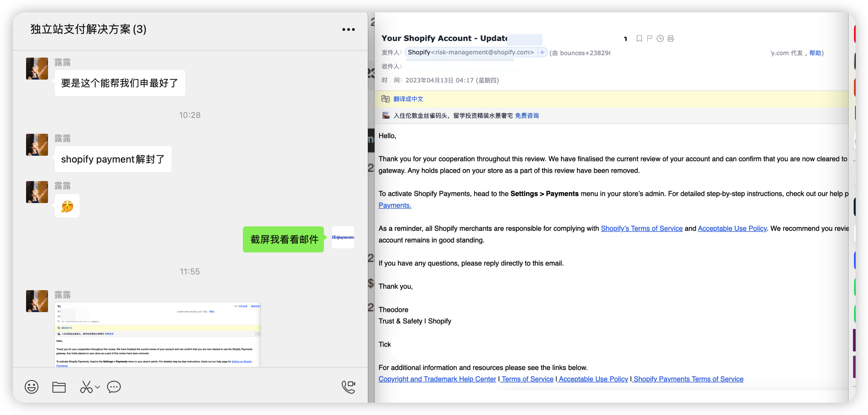This screenshot has width=868, height=415.
Task: Open Copyright and Trademark Help Center link
Action: (437, 379)
